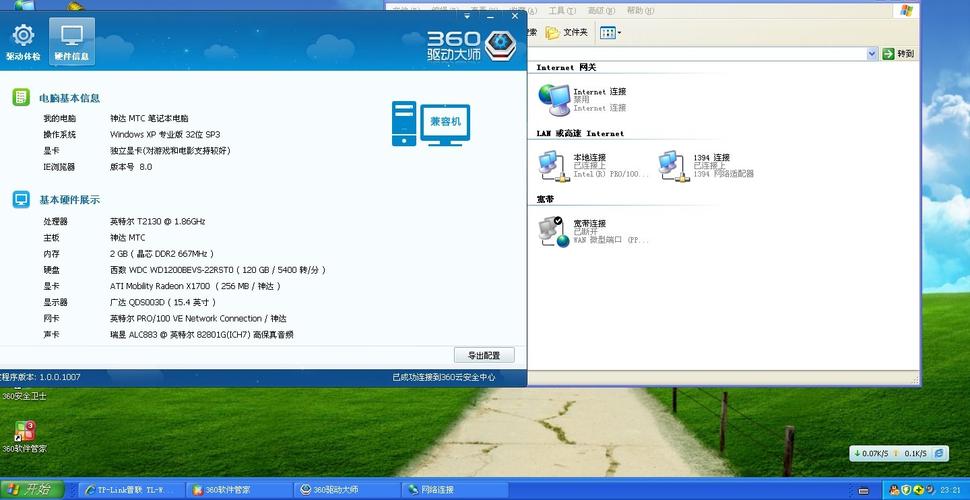Switch to 360软件管家 taskbar item
This screenshot has width=970, height=500.
click(240, 490)
